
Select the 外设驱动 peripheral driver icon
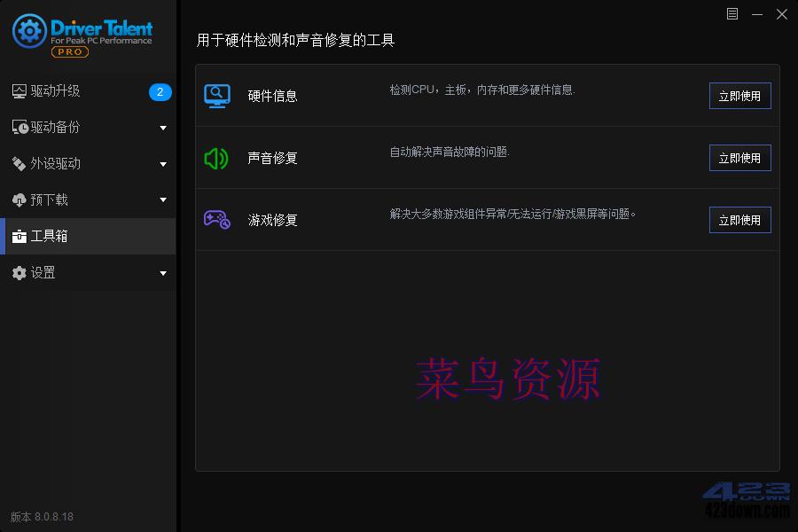(x=20, y=163)
